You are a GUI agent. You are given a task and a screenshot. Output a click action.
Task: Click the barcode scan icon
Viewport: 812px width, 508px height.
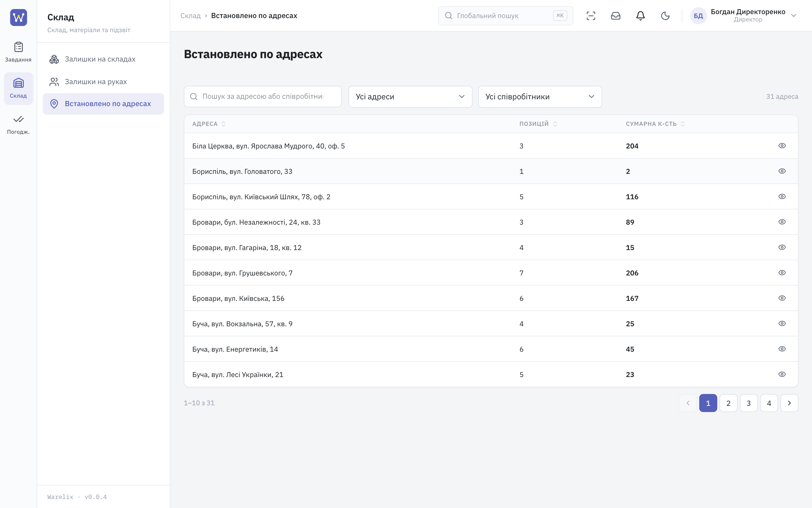coord(591,16)
